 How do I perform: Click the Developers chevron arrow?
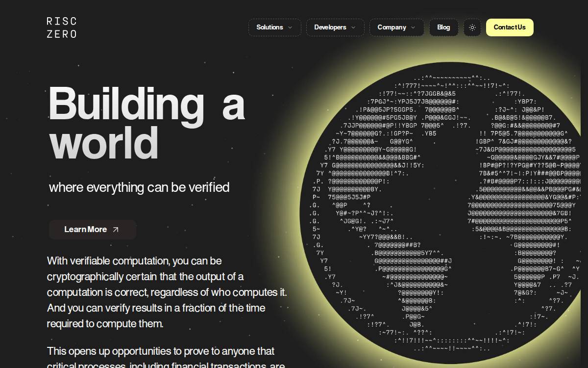tap(353, 27)
